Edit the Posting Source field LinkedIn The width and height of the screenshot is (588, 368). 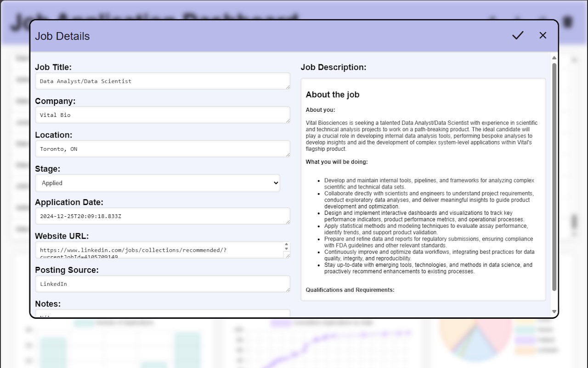pyautogui.click(x=163, y=284)
